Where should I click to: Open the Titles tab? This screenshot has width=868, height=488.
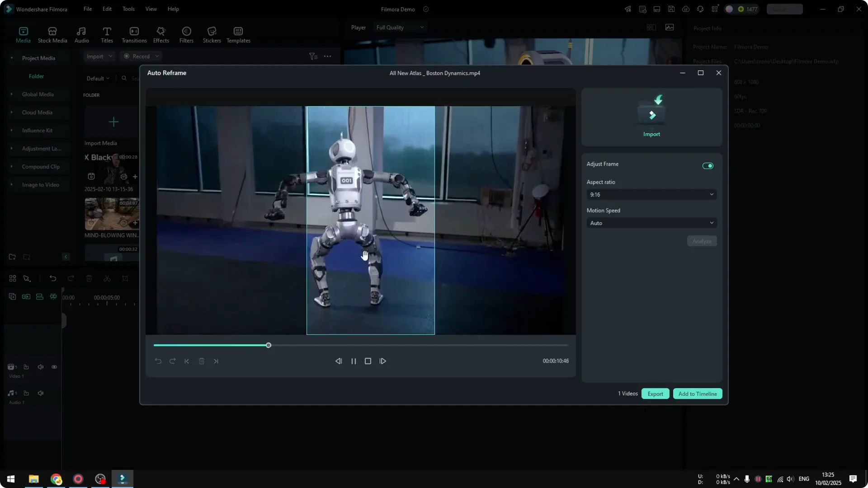pyautogui.click(x=107, y=35)
